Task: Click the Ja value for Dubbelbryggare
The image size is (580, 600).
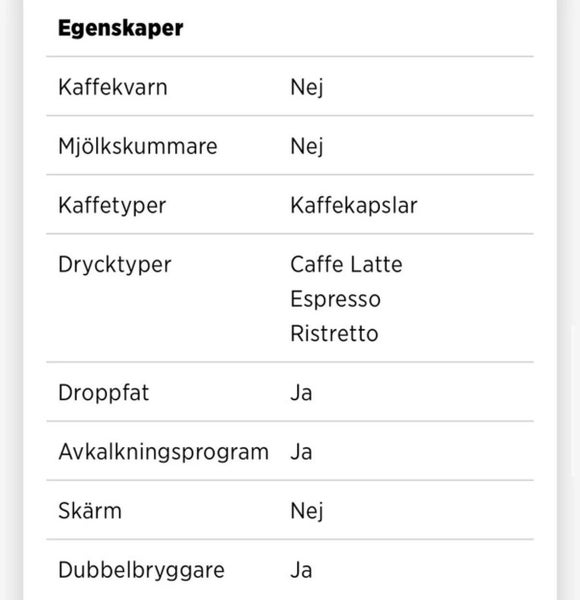Action: [301, 570]
